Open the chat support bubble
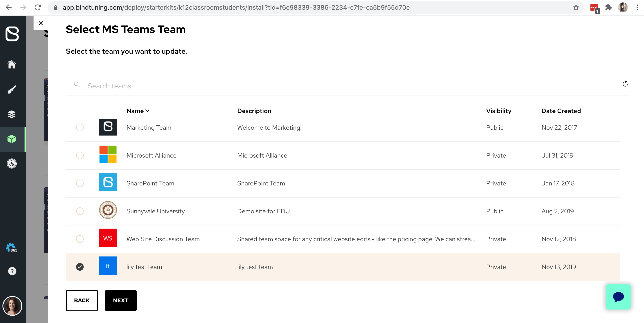This screenshot has height=323, width=644. click(618, 297)
